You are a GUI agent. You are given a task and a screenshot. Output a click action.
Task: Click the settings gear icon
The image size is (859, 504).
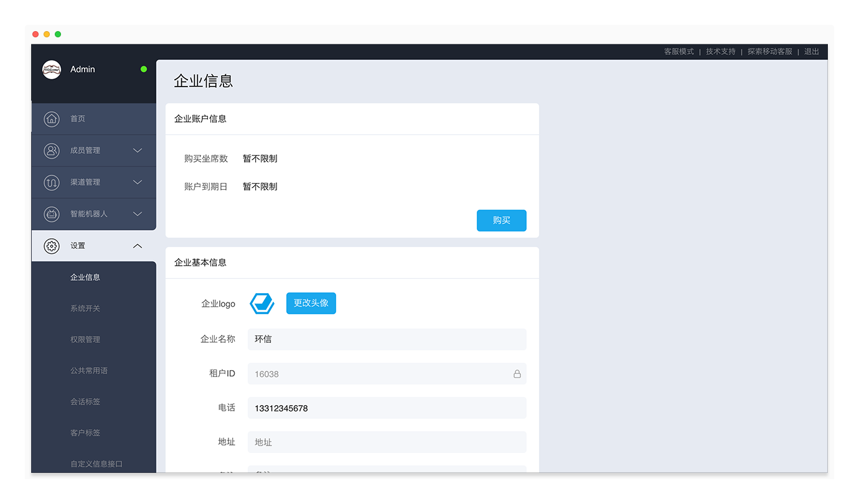[52, 246]
